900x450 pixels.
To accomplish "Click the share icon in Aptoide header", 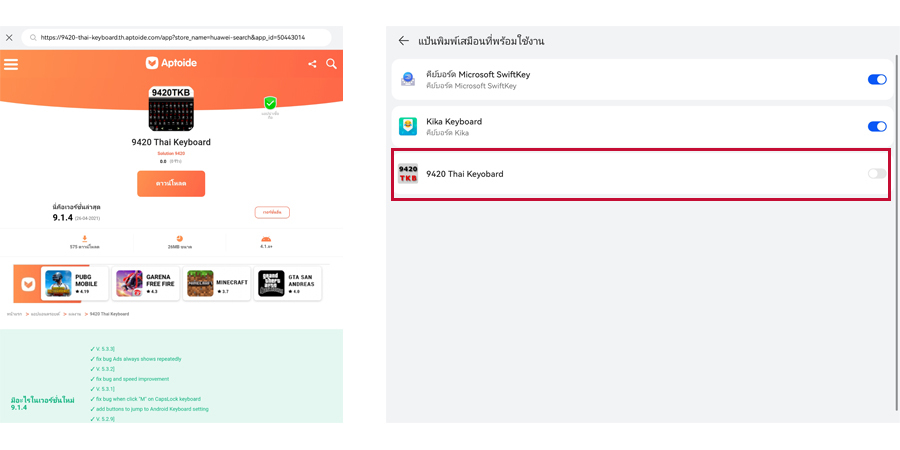I will 312,64.
